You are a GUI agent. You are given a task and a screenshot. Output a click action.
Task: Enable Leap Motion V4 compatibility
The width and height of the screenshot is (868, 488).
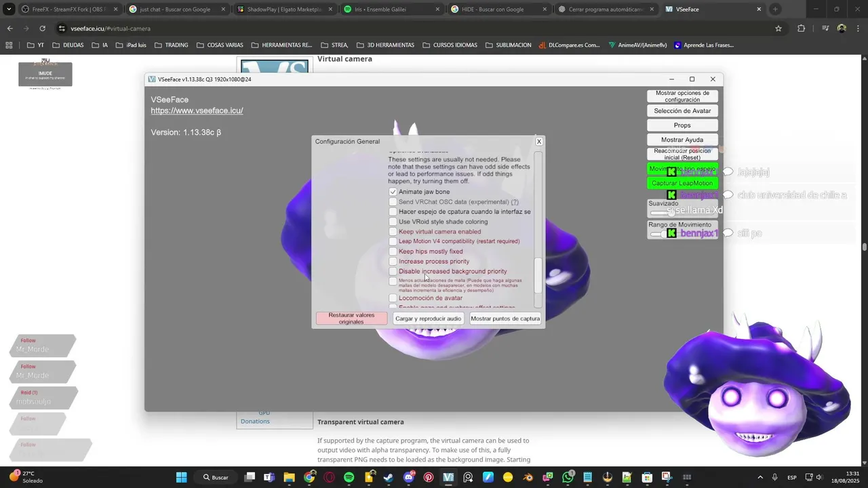(x=393, y=241)
